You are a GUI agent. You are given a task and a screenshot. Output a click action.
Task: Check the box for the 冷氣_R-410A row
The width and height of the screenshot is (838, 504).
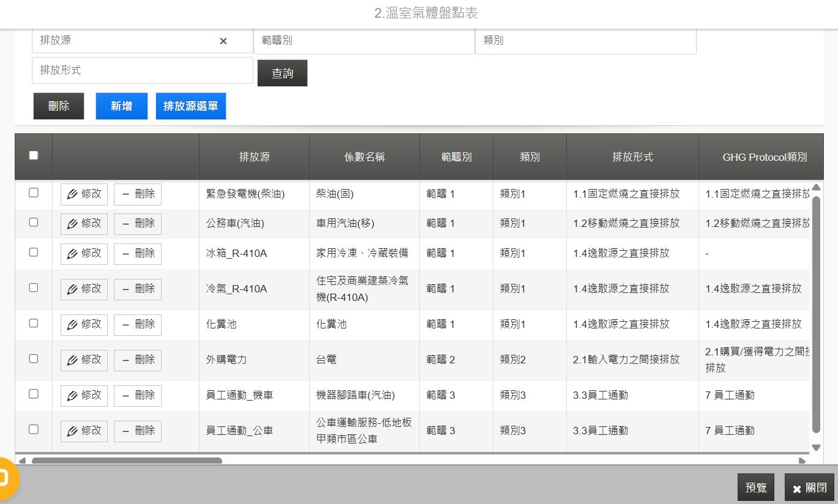tap(34, 287)
